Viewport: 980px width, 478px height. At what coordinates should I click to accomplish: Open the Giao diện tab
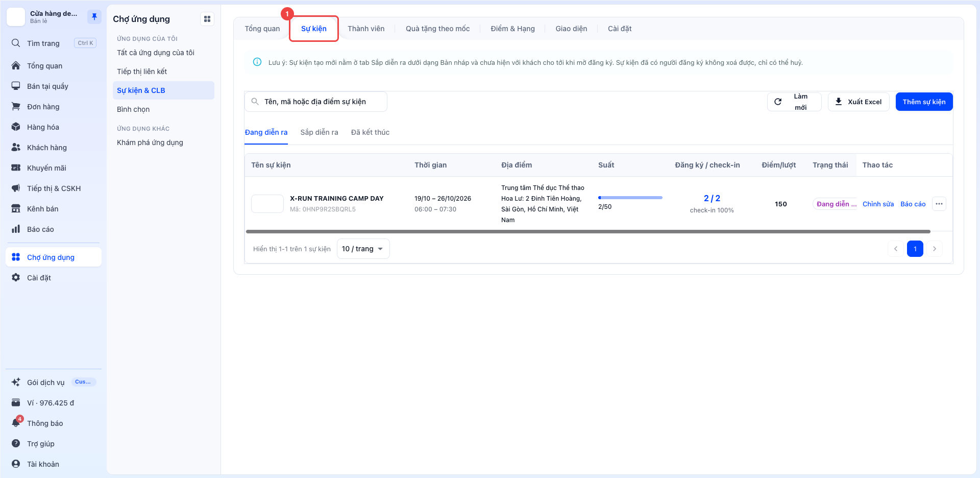click(571, 29)
